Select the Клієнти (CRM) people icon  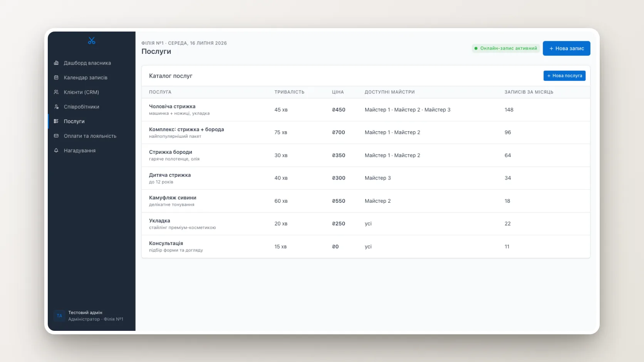[x=56, y=92]
